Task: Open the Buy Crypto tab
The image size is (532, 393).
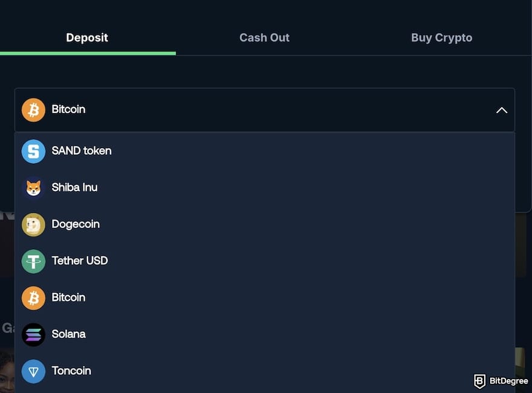Action: pos(441,37)
